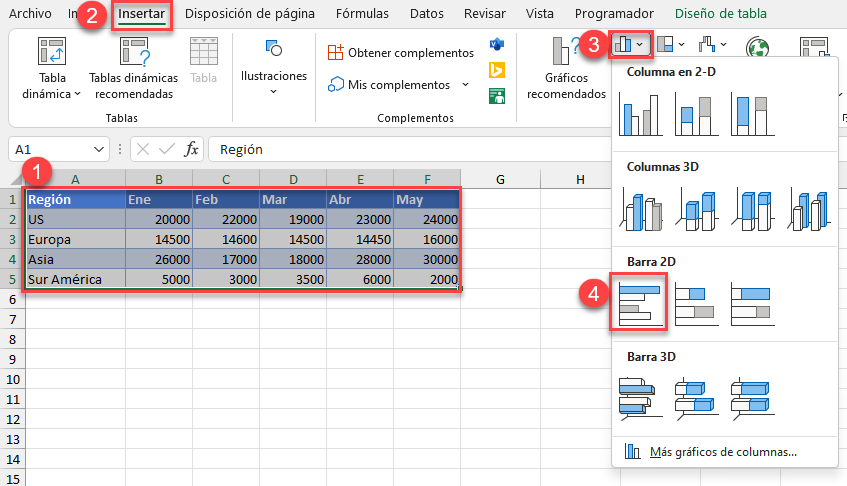This screenshot has height=486, width=847.
Task: Open the Archivo tab
Action: (x=30, y=14)
